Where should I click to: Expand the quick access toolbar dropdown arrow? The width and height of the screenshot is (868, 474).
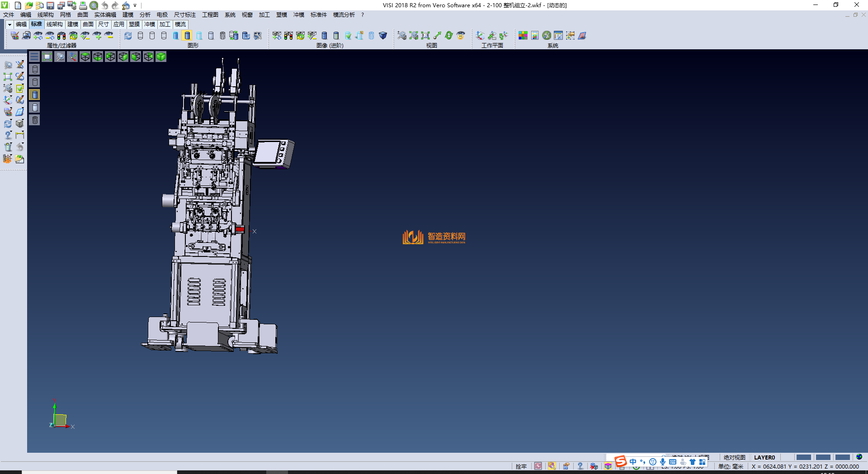point(135,5)
